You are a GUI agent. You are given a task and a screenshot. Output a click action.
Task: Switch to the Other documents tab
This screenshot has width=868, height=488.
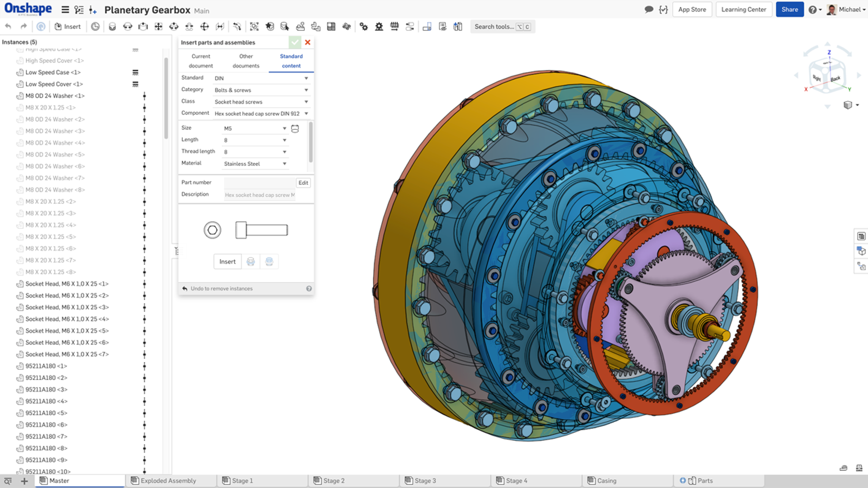point(246,61)
